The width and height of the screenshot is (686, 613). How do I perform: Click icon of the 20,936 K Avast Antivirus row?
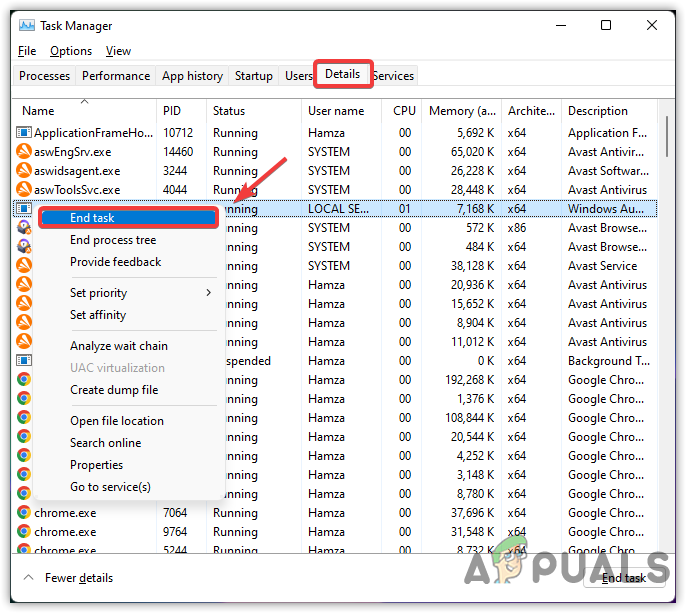pyautogui.click(x=24, y=284)
